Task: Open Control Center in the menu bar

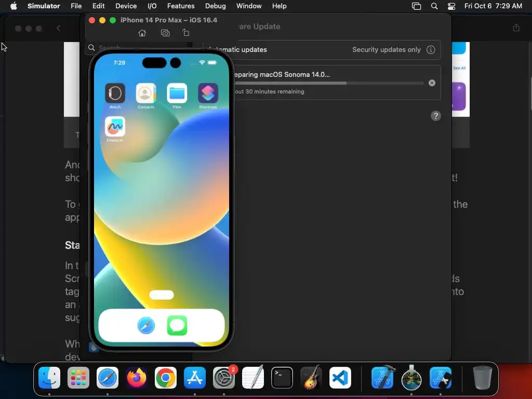Action: [451, 6]
